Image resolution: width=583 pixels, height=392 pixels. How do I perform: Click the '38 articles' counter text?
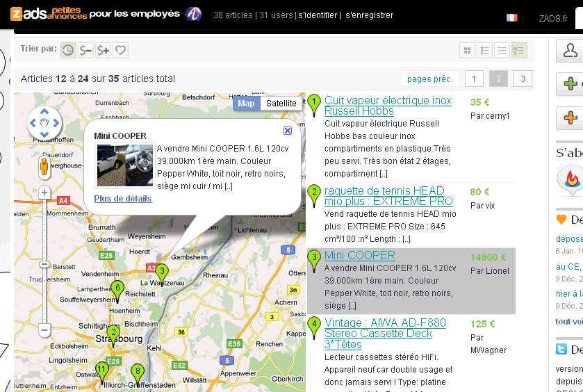[233, 15]
